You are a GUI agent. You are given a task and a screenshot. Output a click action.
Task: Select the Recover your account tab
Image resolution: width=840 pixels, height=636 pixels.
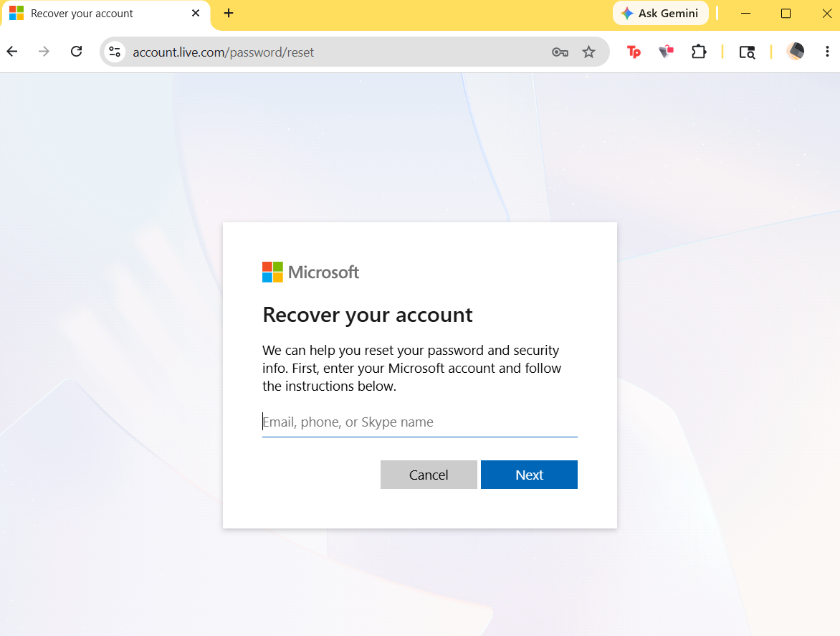point(105,14)
